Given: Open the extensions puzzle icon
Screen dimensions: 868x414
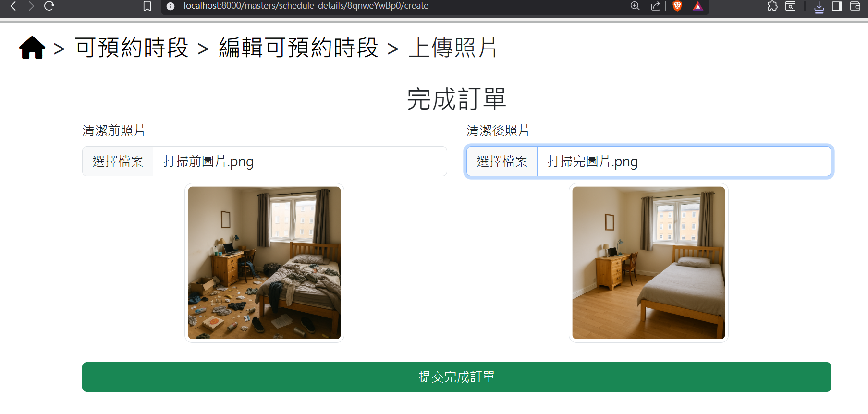Looking at the screenshot, I should coord(772,6).
